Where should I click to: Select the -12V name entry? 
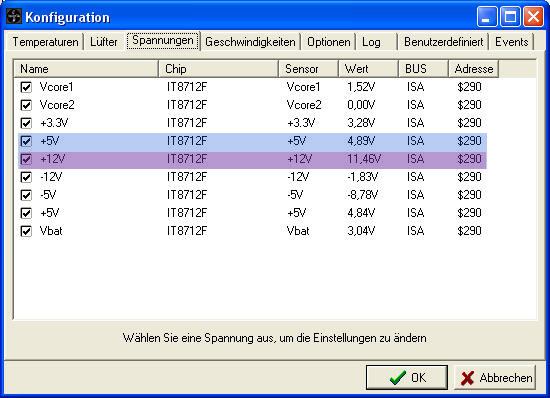[51, 177]
